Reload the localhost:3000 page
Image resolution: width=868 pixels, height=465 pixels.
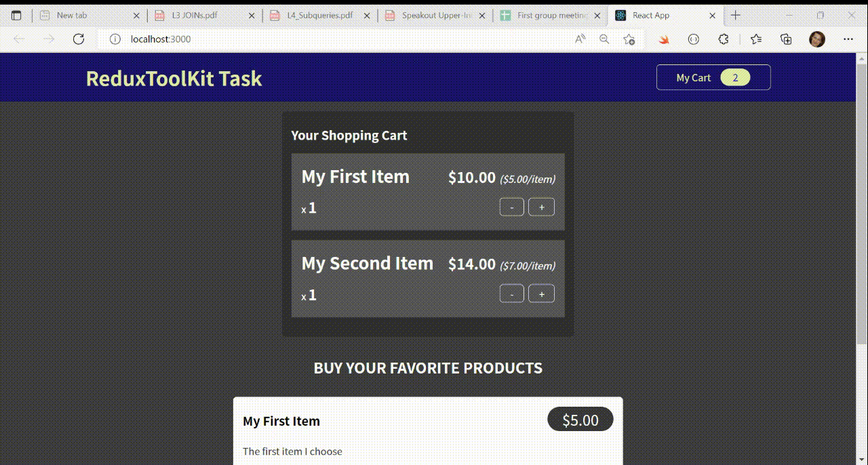coord(78,39)
